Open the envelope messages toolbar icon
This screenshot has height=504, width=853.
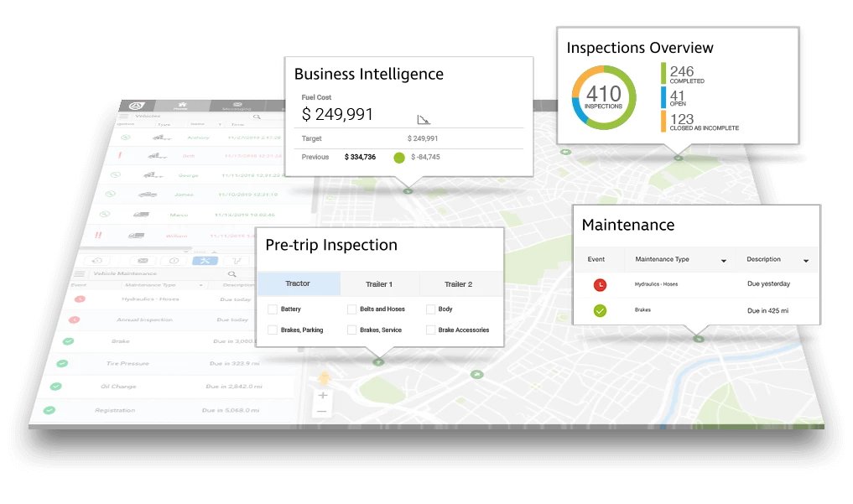click(x=143, y=261)
